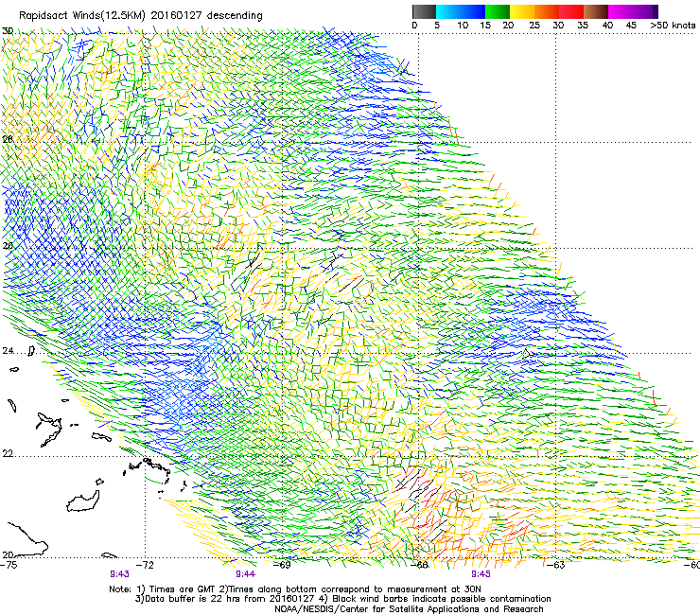Click the longitude label '-72'
700x615 pixels.
[146, 565]
